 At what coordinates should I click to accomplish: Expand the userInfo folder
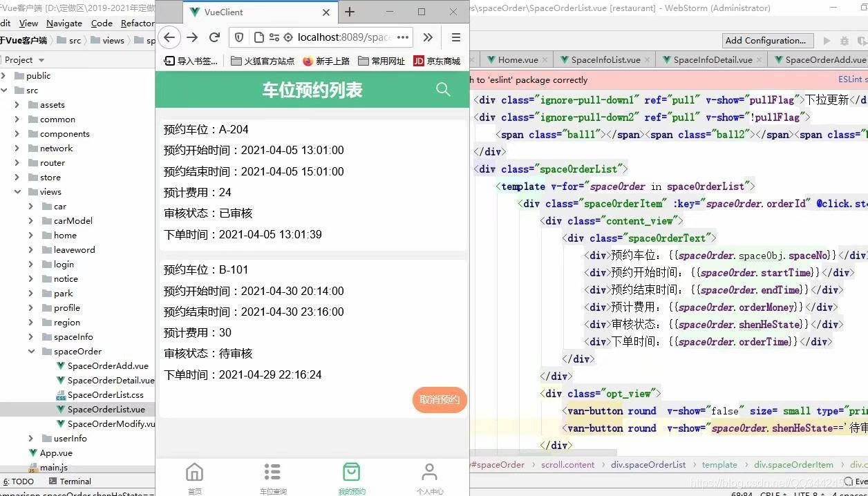tap(30, 438)
